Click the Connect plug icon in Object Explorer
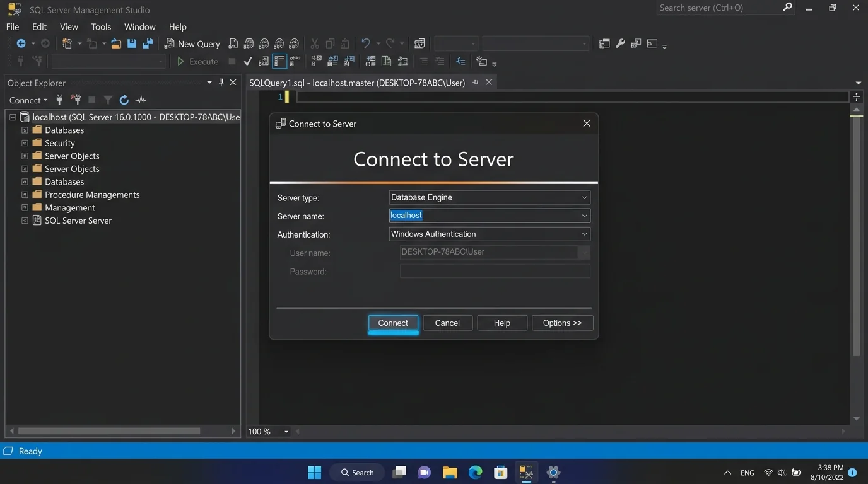This screenshot has width=868, height=484. [59, 100]
